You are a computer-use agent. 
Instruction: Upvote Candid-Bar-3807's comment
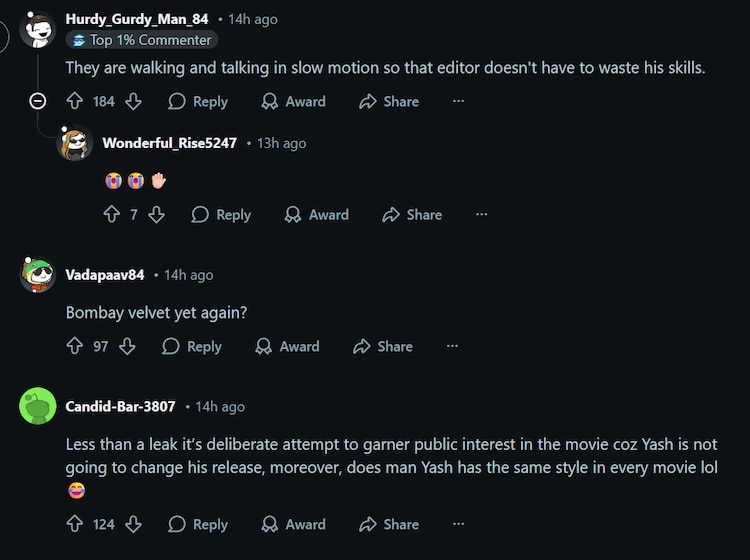coord(74,524)
